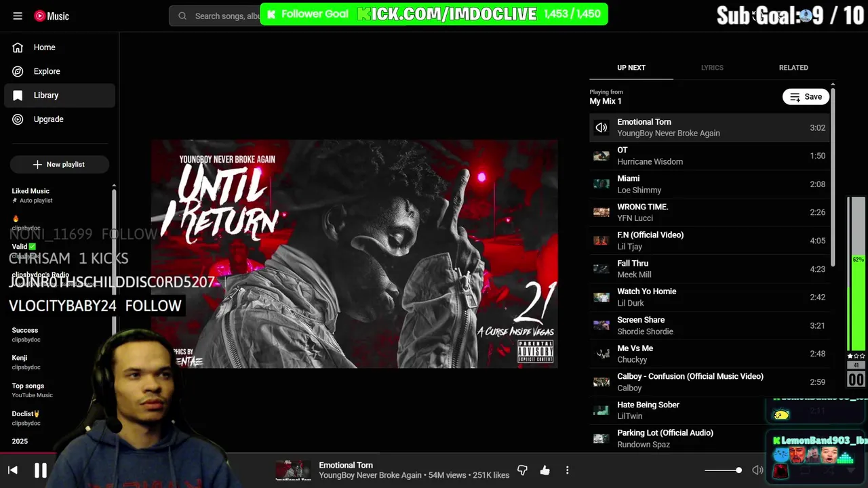This screenshot has width=868, height=488.
Task: Play Parking Lot (Official Audio)
Action: [709, 439]
